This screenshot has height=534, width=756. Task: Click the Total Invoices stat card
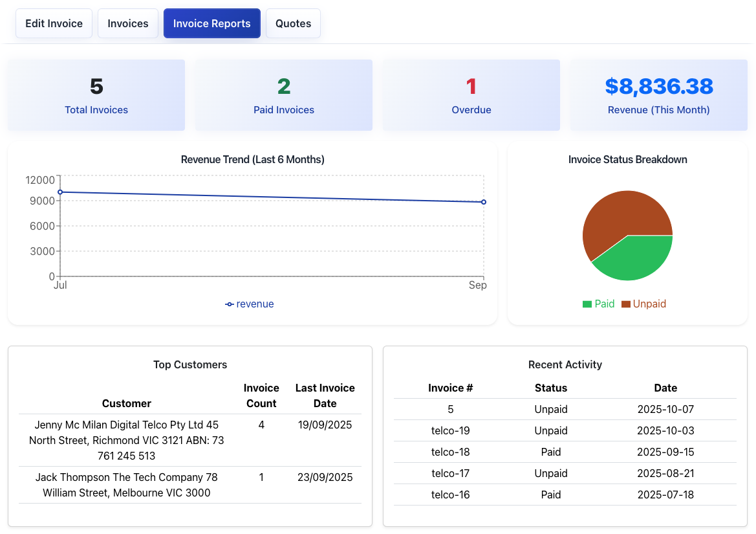(x=96, y=95)
